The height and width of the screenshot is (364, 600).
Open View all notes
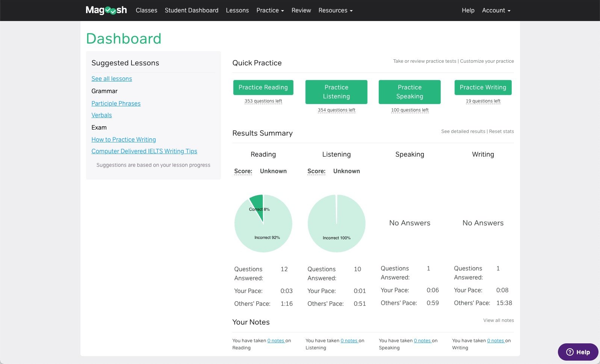tap(498, 320)
